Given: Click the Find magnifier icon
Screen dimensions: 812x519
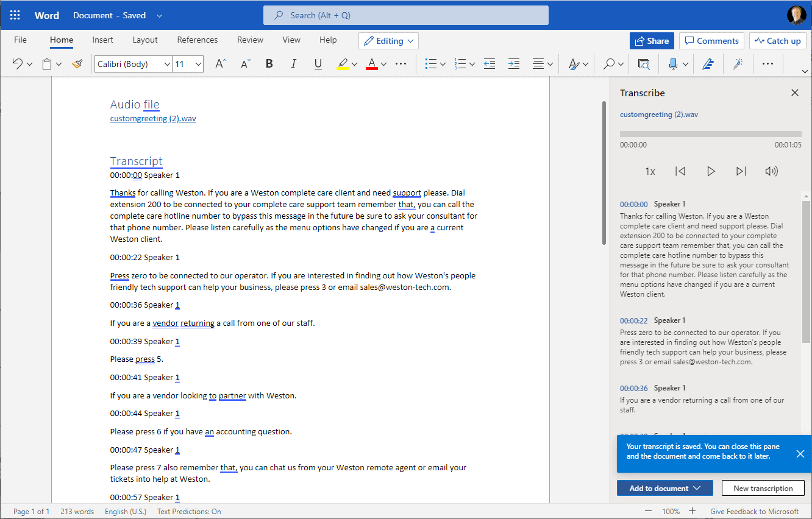Looking at the screenshot, I should coord(608,63).
